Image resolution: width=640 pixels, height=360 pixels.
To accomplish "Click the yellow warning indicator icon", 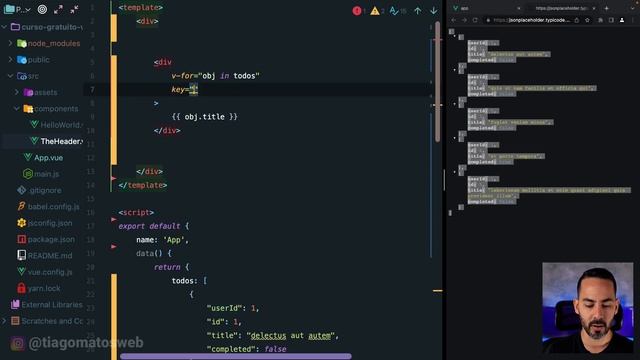I will tap(375, 11).
